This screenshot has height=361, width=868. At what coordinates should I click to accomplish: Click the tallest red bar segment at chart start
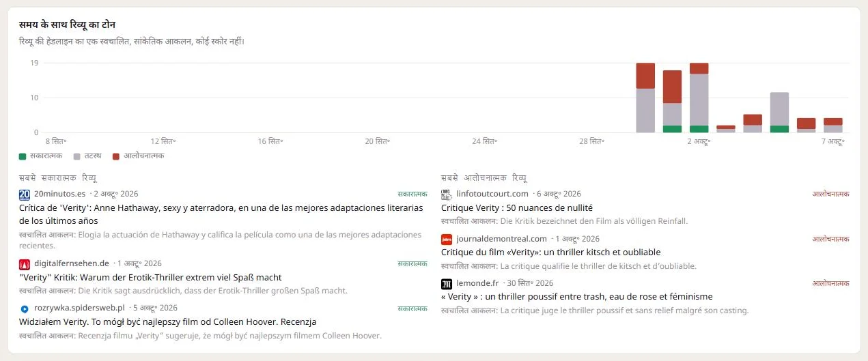pyautogui.click(x=645, y=76)
